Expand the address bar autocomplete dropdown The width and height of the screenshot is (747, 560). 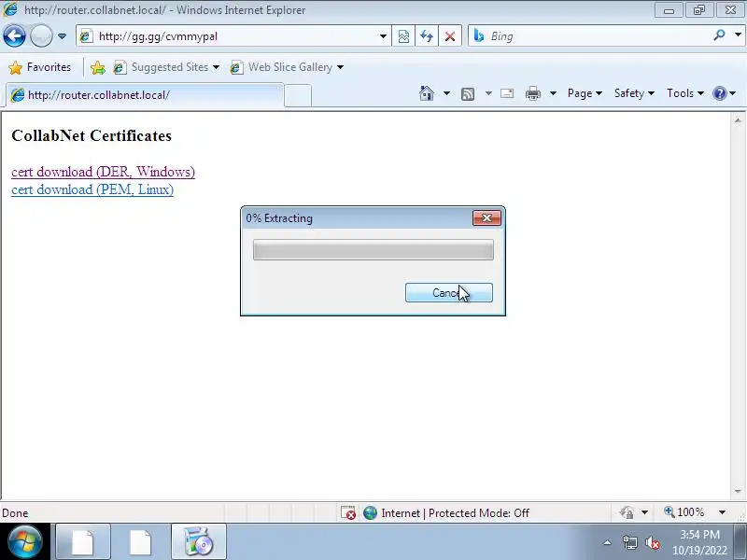tap(383, 36)
